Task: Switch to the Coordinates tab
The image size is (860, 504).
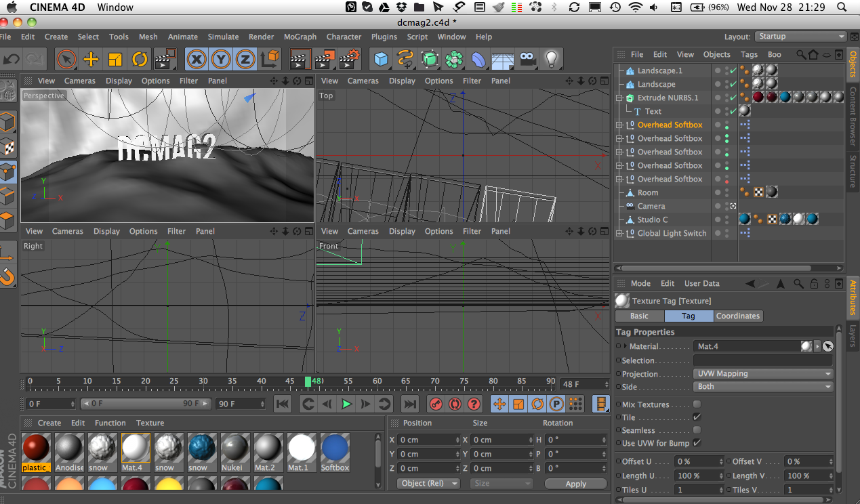Action: pos(738,316)
